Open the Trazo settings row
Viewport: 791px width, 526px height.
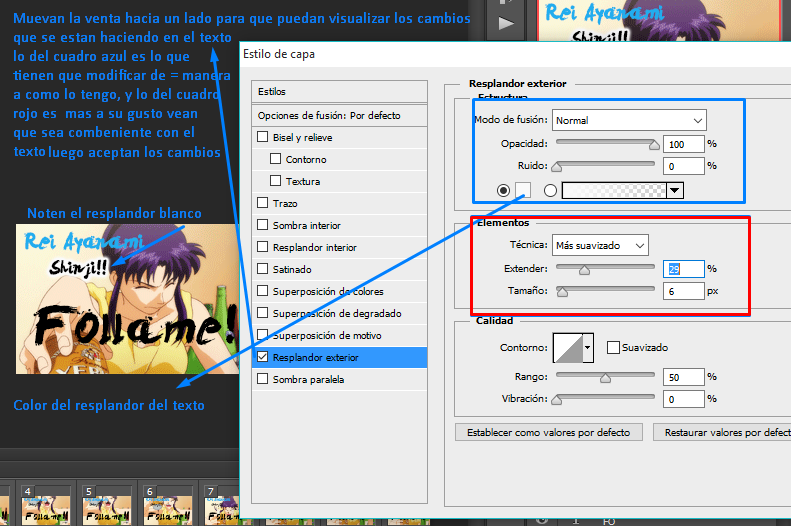(340, 203)
